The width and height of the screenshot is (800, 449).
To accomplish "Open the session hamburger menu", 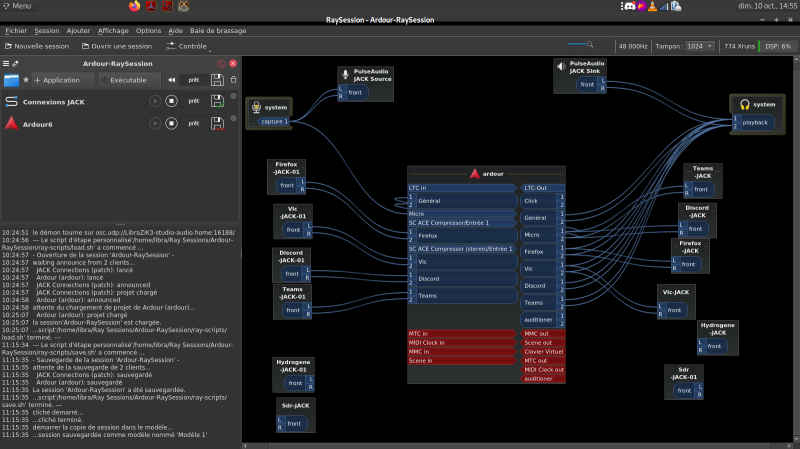I will [6, 63].
